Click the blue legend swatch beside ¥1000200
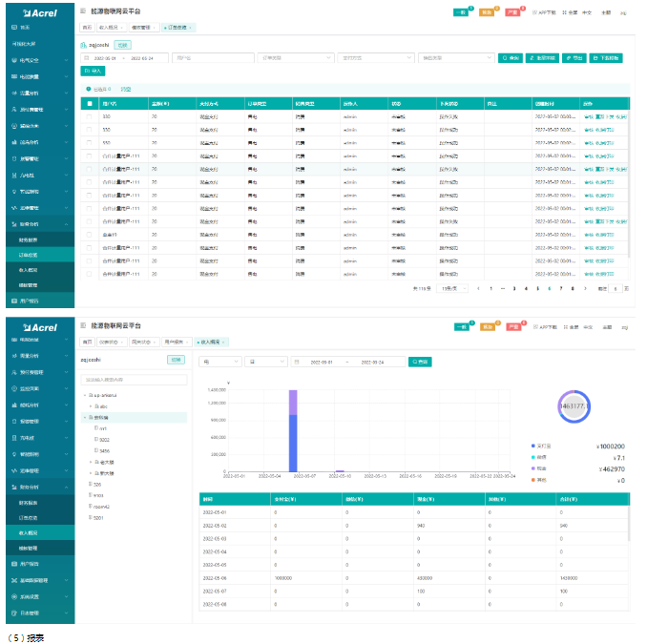Image resolution: width=647 pixels, height=644 pixels. (x=535, y=446)
